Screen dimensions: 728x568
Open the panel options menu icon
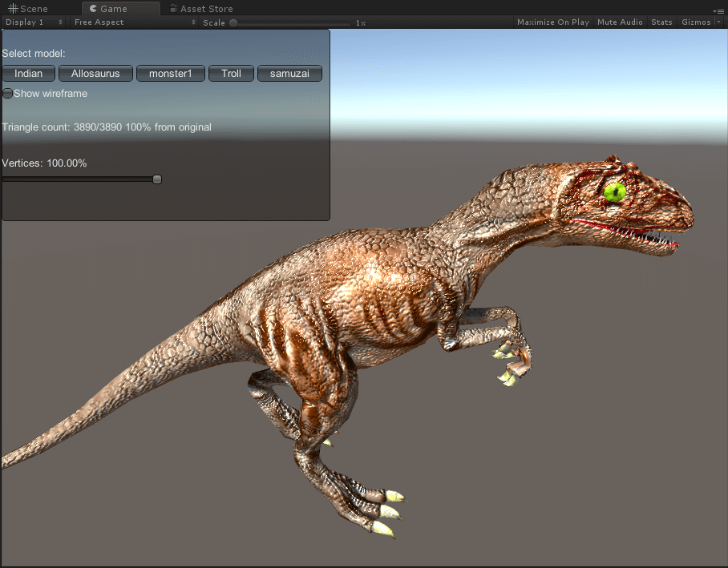(718, 10)
